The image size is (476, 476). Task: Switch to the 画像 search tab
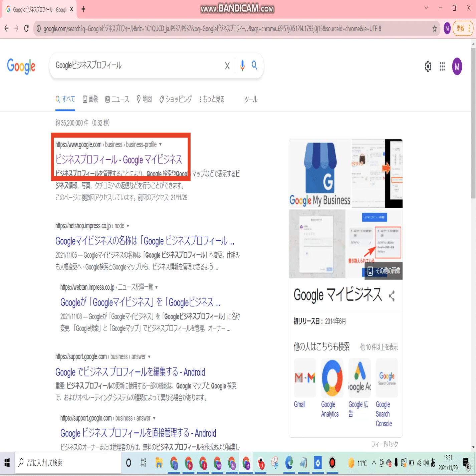click(x=90, y=99)
